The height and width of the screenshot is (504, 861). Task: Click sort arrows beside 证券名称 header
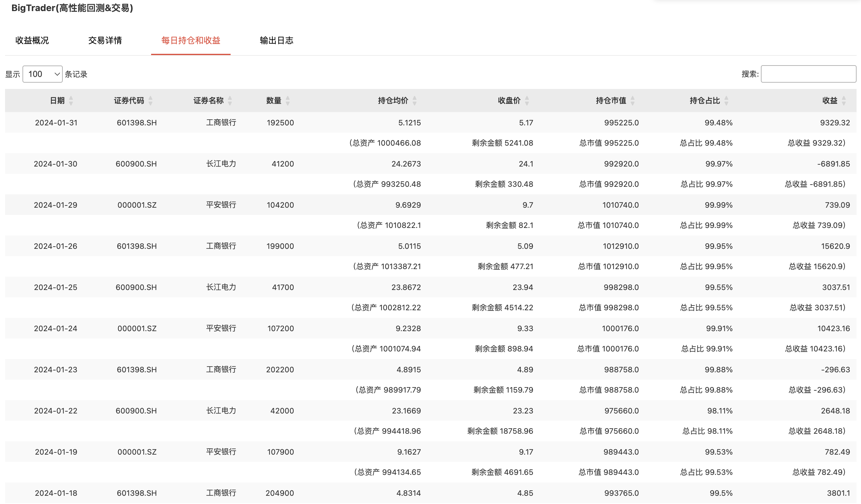pos(230,100)
